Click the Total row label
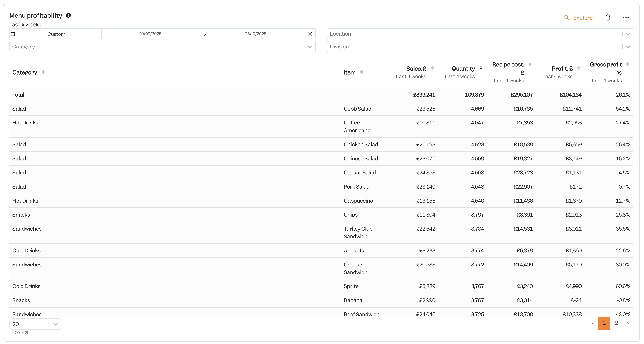This screenshot has height=344, width=644. 18,95
